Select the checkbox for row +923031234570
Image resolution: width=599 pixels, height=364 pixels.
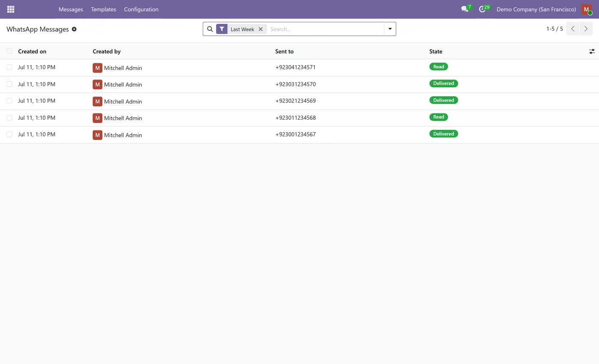tap(9, 84)
